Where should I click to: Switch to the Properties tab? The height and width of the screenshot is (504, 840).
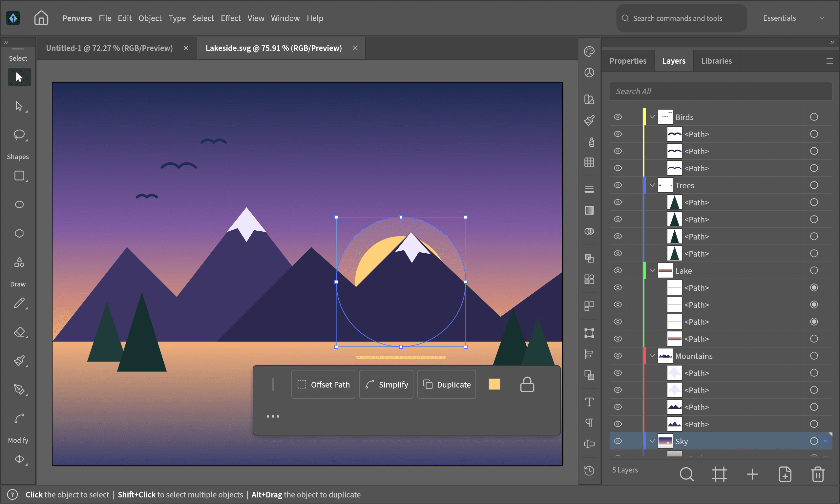[628, 61]
